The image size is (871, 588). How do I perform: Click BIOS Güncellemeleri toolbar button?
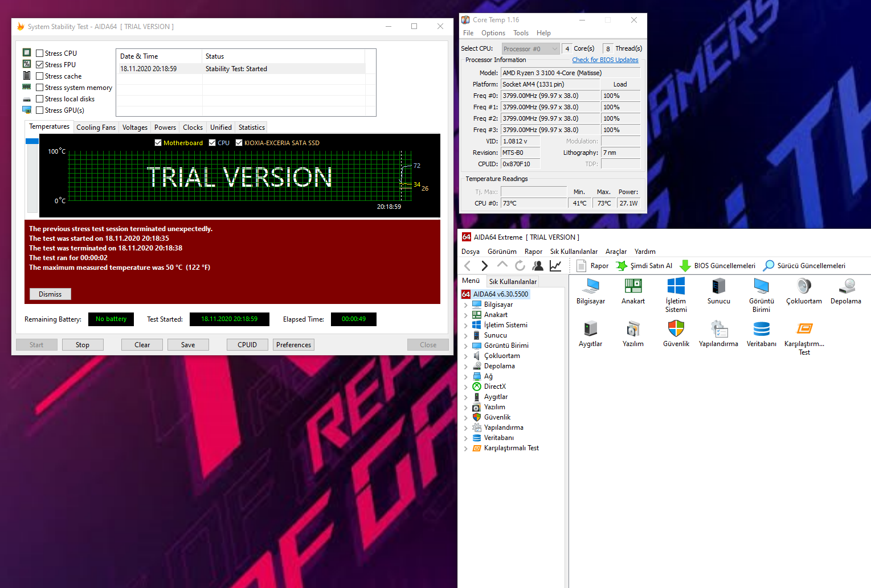pyautogui.click(x=718, y=266)
